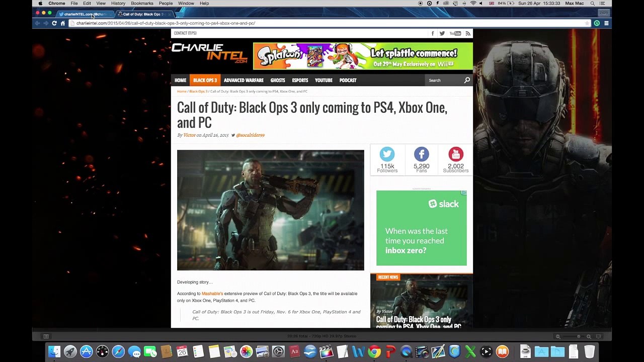644x362 pixels.
Task: Open the PODCAST nav item
Action: (x=348, y=80)
